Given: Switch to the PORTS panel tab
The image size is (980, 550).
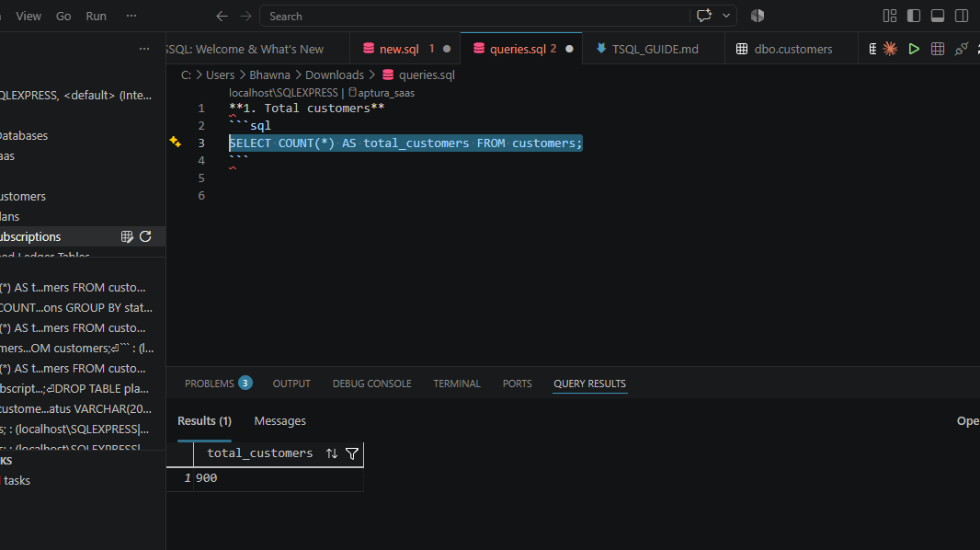Looking at the screenshot, I should point(517,384).
